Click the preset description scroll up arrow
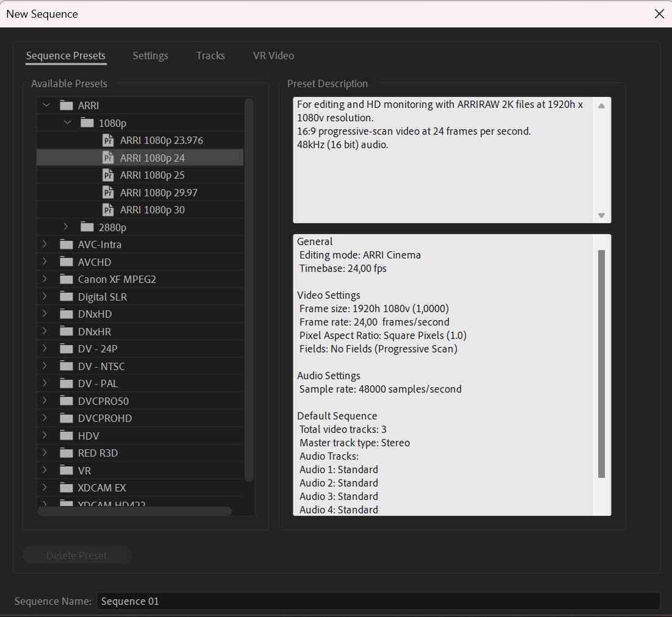This screenshot has height=617, width=672. point(601,106)
